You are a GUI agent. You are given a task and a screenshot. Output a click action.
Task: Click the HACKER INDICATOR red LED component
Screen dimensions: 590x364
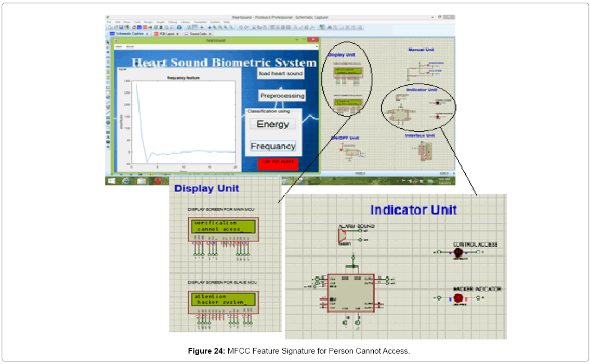tap(458, 298)
